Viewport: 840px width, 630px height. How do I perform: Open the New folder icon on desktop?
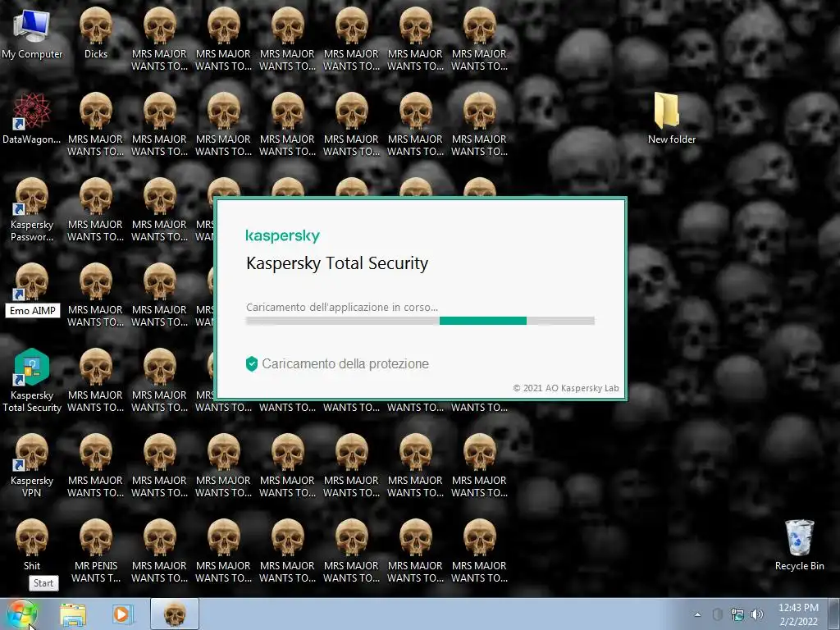671,118
